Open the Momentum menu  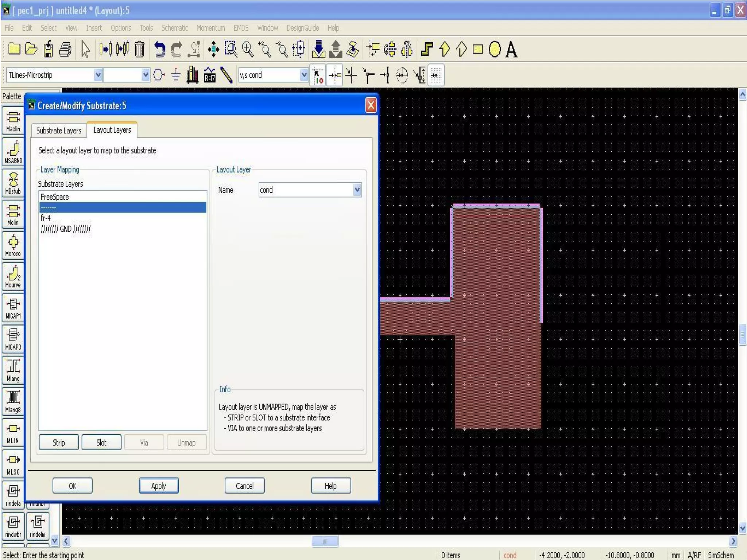click(x=210, y=28)
